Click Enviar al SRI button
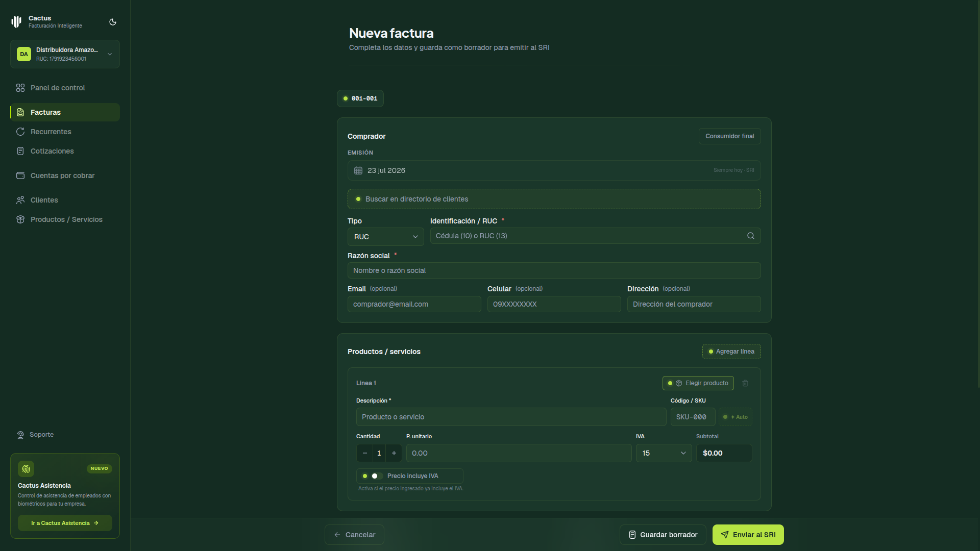980x551 pixels. coord(748,535)
